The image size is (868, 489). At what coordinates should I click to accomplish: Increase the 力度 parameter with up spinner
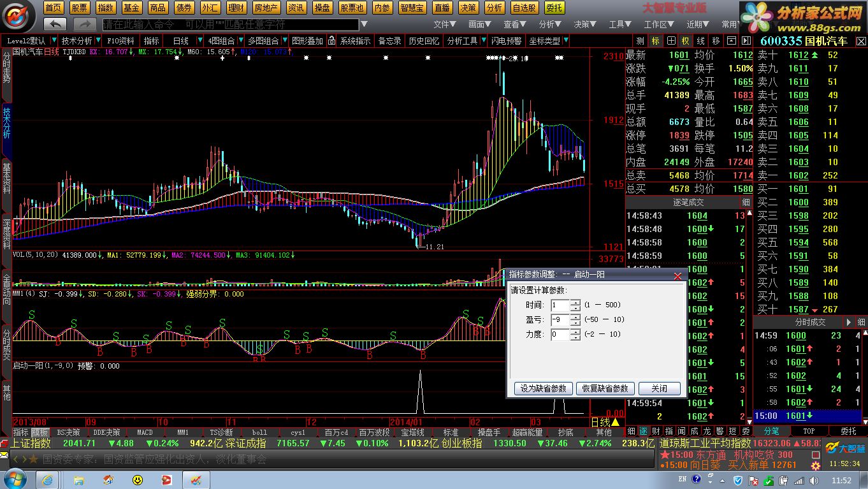coord(575,332)
